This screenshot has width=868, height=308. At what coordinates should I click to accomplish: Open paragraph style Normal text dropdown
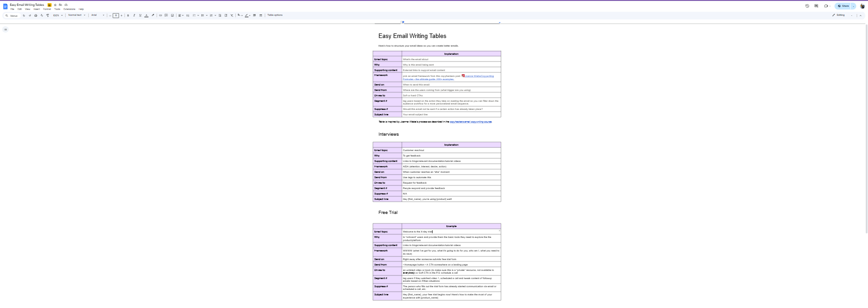[x=76, y=15]
